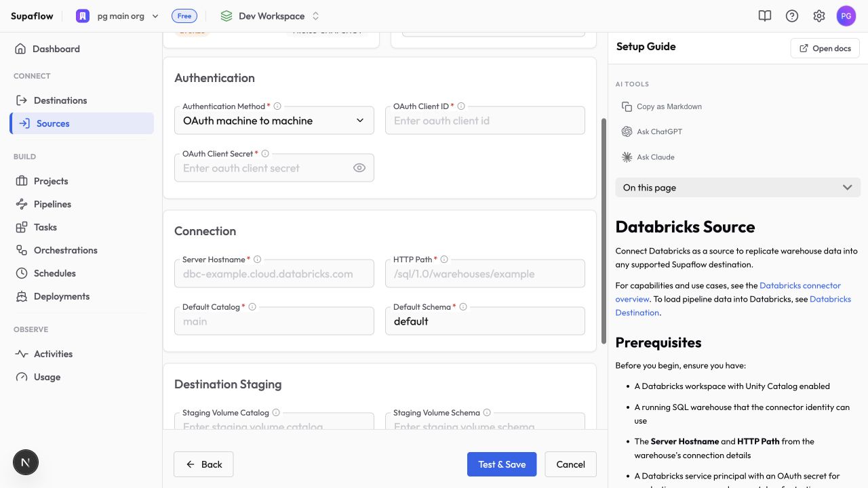Open the Dev Workspace selector
This screenshot has width=868, height=488.
coord(270,16)
